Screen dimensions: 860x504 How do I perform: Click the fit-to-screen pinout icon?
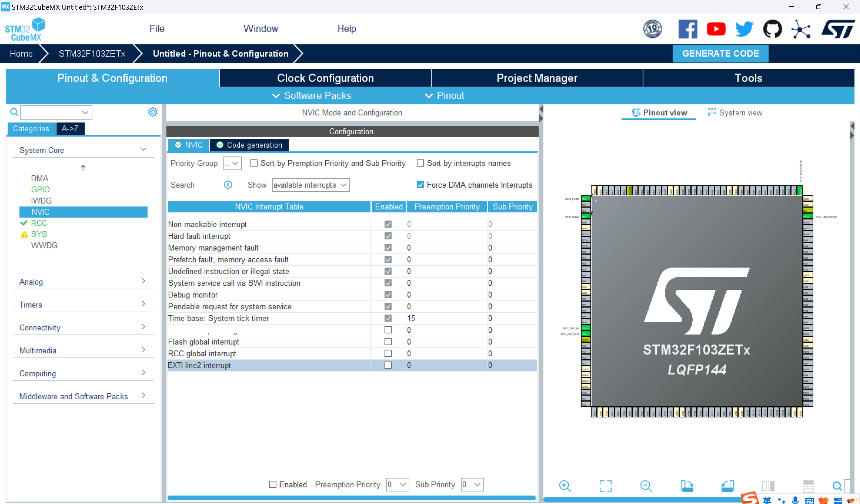pyautogui.click(x=605, y=486)
